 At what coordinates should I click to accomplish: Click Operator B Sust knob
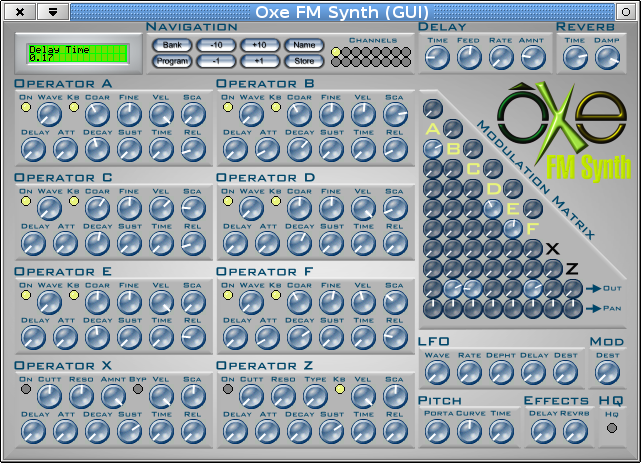point(331,150)
